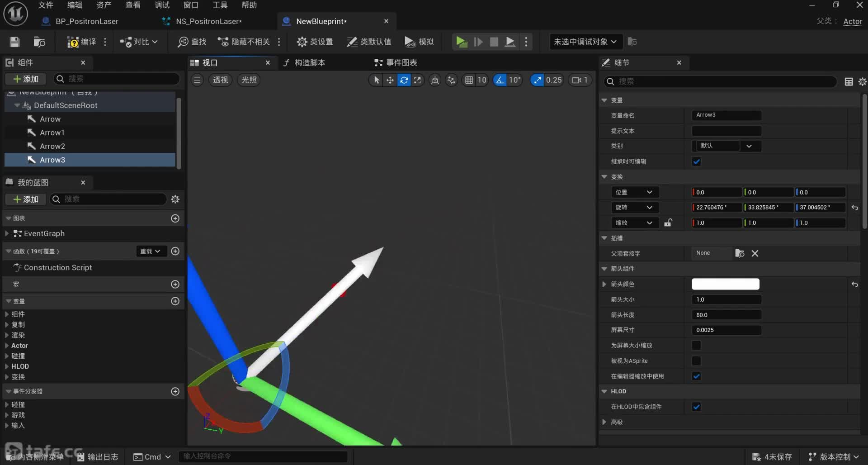868x465 pixels.
Task: Enable the 为屏幕大小缩放 checkbox
Action: tap(696, 346)
